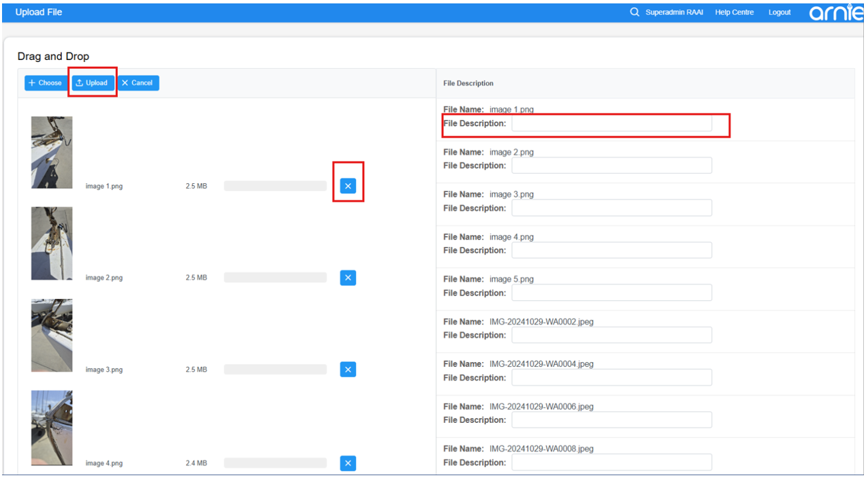
Task: Focus File Description field for image 3.png
Action: coord(611,208)
